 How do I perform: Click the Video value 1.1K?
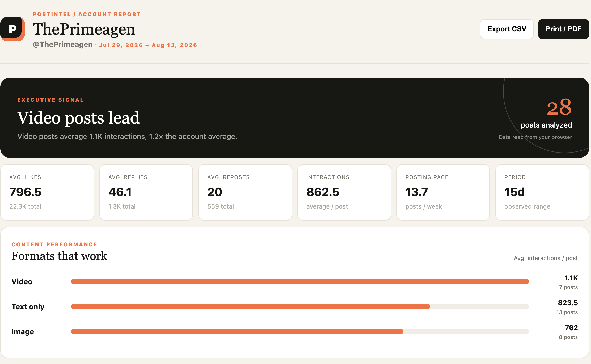[571, 278]
